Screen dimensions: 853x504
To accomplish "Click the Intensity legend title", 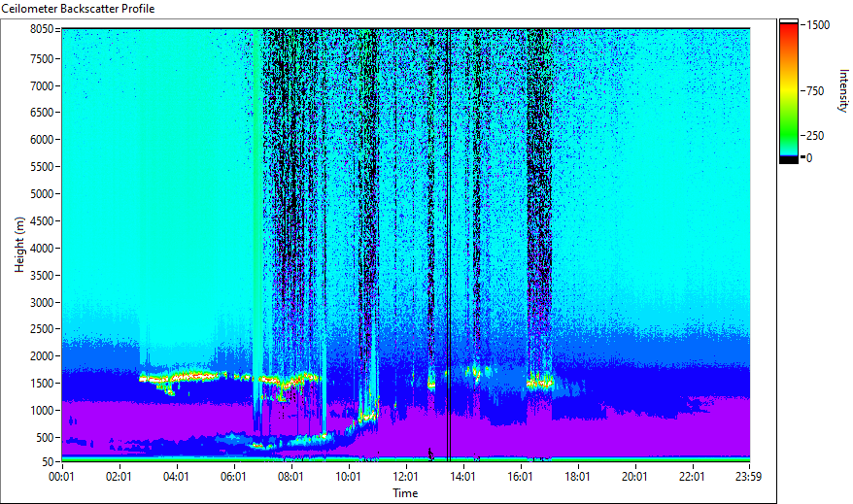I will point(843,90).
